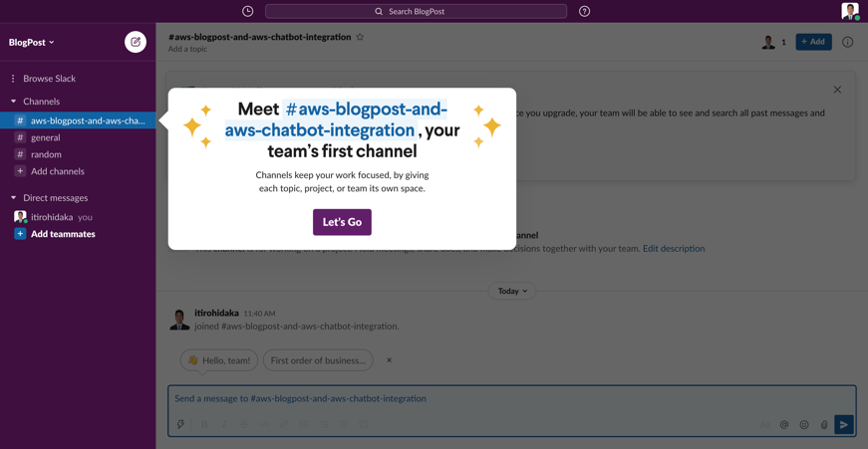Toggle inline code formatting

(x=264, y=425)
